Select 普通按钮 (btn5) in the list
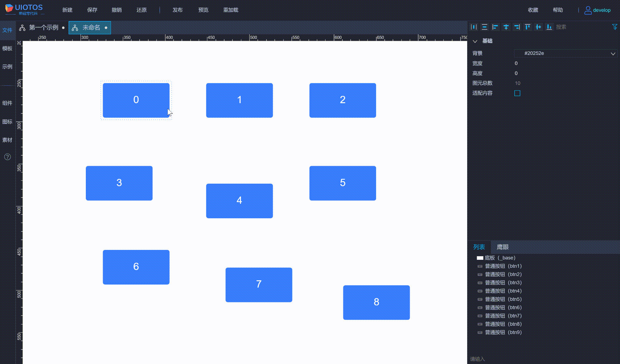 tap(499, 299)
